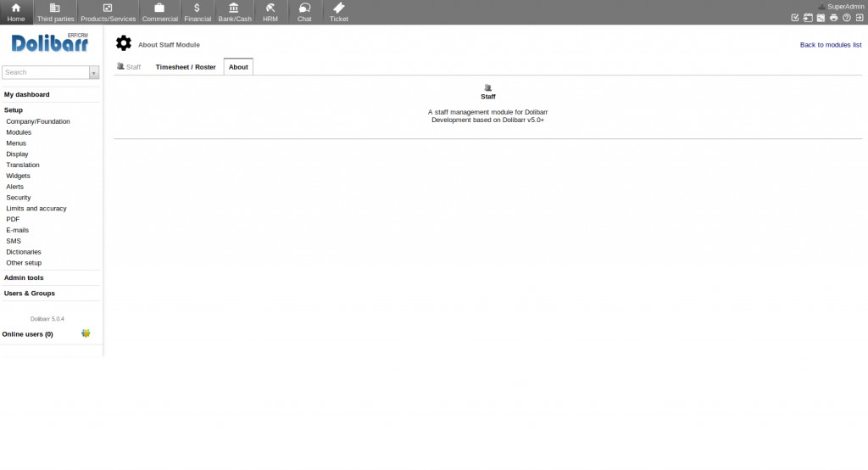Open the Display setup page
Image resolution: width=868 pixels, height=470 pixels.
(x=17, y=154)
